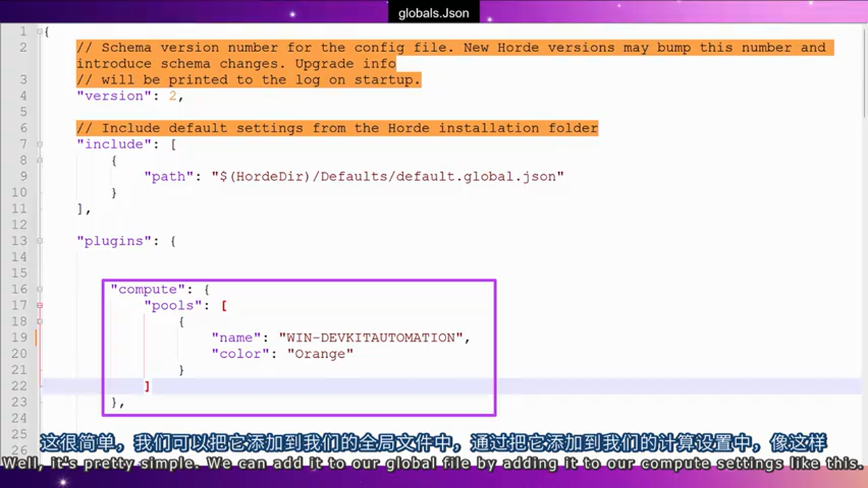
Task: Click the red closing bracket on line 22
Action: pyautogui.click(x=148, y=386)
